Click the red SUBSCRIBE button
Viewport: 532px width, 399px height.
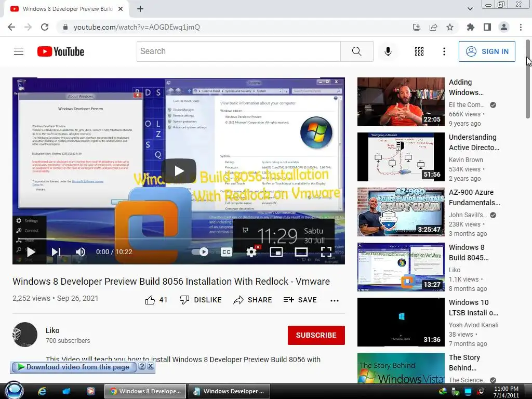[316, 335]
